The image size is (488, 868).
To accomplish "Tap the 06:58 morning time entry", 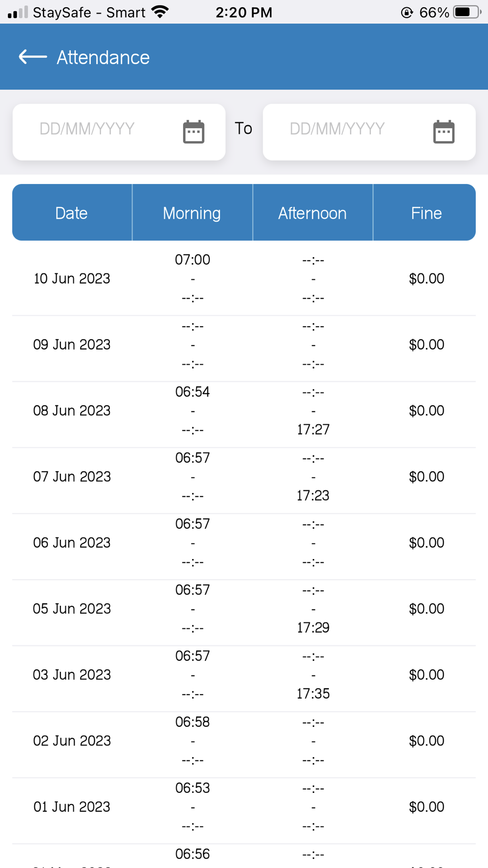I will tap(192, 722).
